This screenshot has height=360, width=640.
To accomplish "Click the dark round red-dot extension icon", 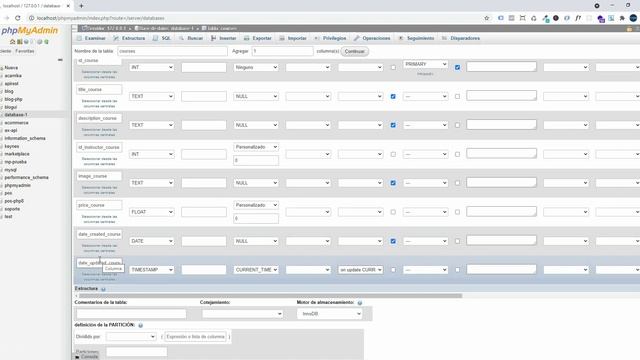I will [556, 18].
